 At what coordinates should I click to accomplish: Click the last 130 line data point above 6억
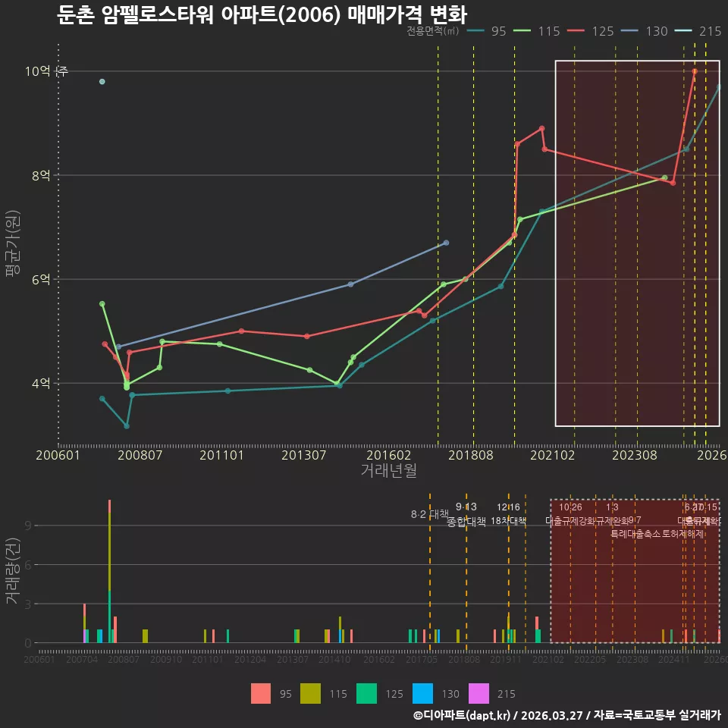(446, 243)
